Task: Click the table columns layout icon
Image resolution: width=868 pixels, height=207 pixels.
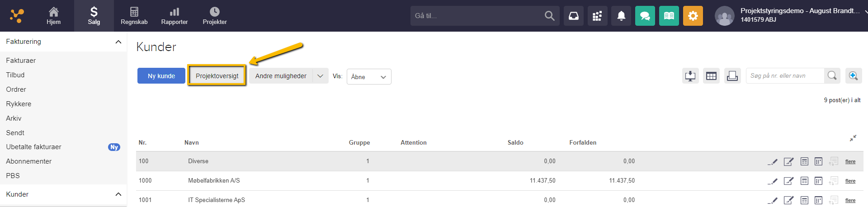Action: coord(711,76)
